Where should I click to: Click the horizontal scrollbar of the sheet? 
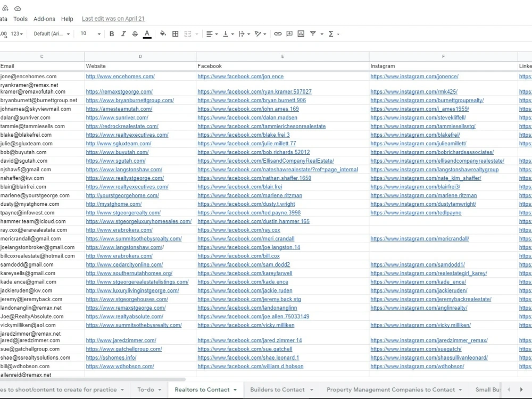tap(92, 380)
